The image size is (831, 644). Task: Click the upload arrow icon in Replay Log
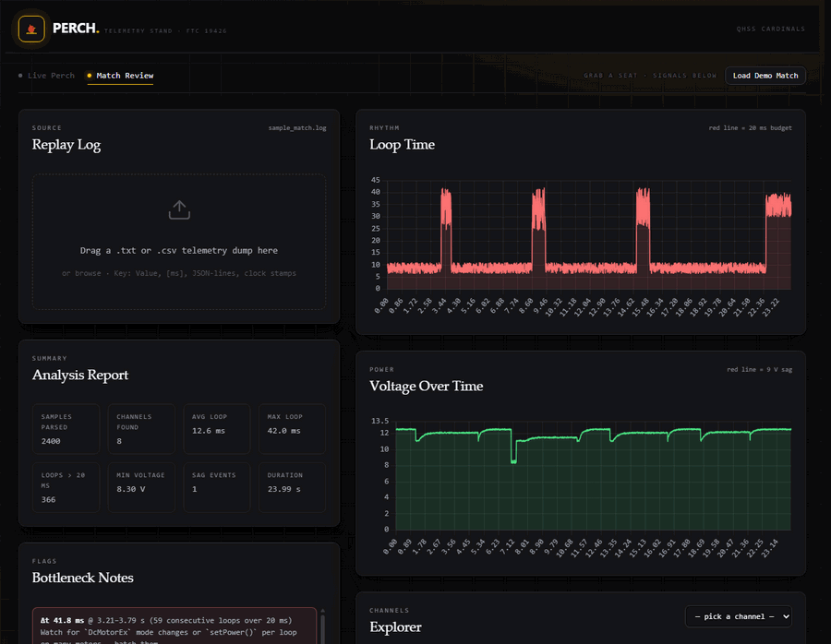click(179, 209)
